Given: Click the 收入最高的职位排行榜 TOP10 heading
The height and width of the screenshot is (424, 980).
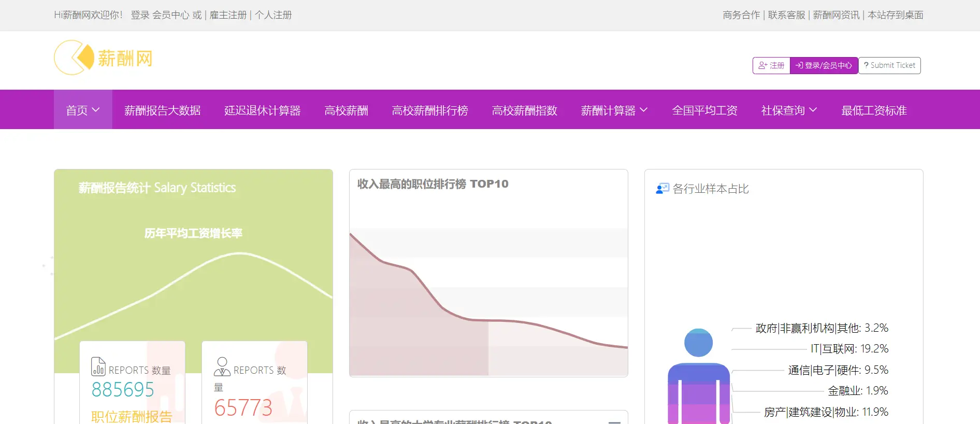Looking at the screenshot, I should (433, 184).
